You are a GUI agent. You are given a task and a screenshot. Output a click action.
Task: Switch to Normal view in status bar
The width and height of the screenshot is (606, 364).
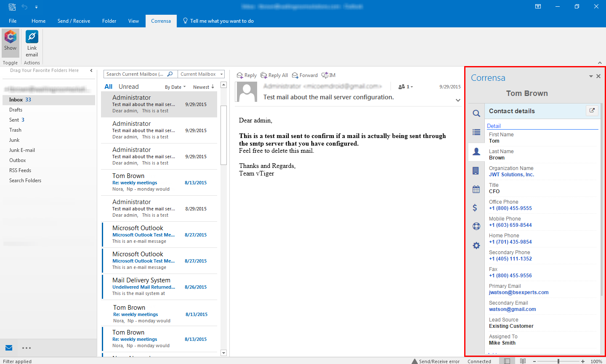click(x=507, y=361)
